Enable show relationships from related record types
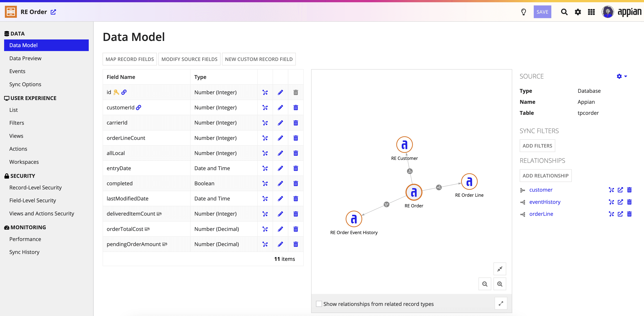This screenshot has width=644, height=316. click(x=319, y=304)
